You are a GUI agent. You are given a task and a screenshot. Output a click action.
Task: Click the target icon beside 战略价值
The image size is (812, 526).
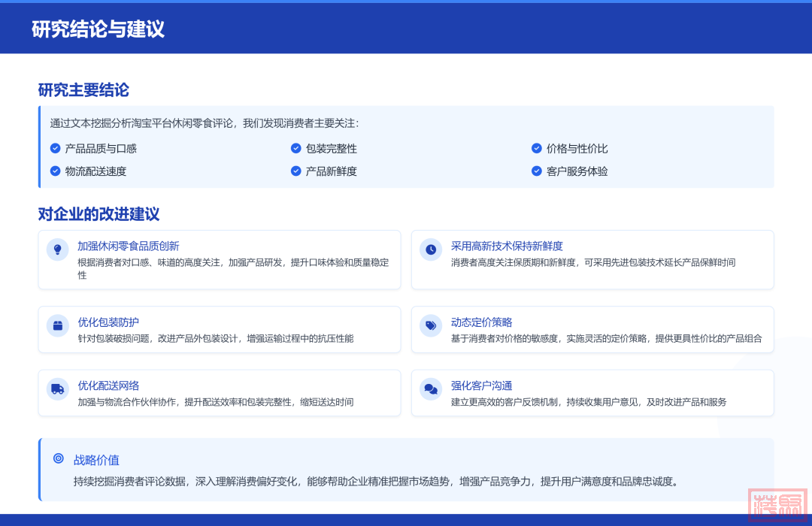(59, 458)
